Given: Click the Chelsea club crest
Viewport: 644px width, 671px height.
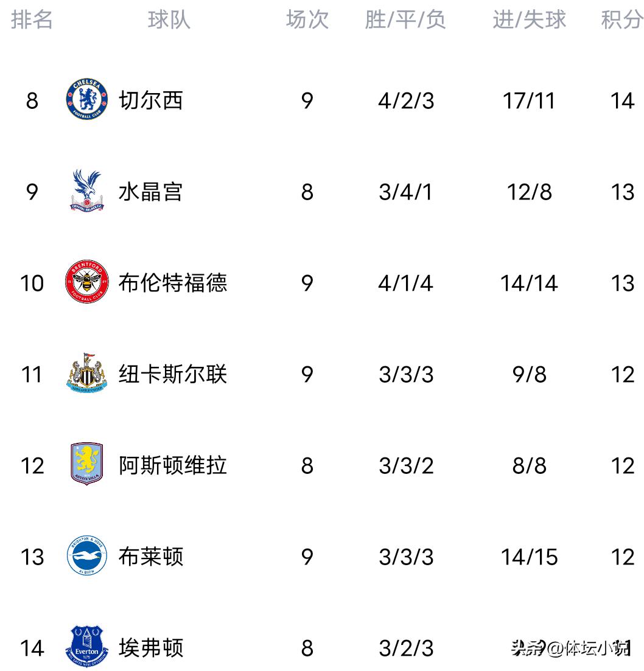Looking at the screenshot, I should [x=86, y=99].
